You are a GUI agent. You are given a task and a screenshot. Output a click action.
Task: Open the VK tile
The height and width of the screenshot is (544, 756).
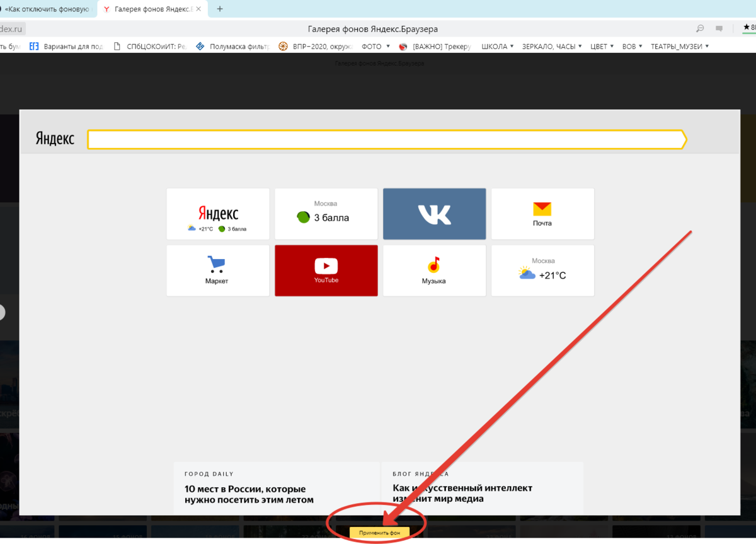pyautogui.click(x=434, y=214)
